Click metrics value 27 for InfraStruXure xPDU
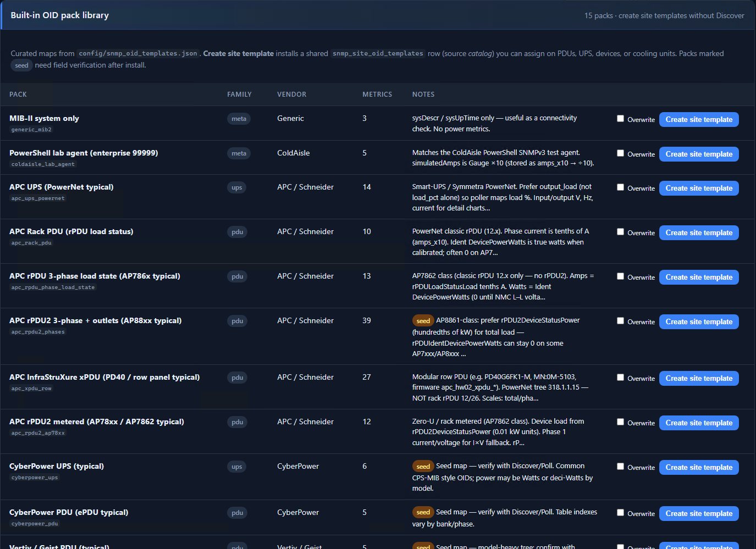The width and height of the screenshot is (756, 549). pyautogui.click(x=367, y=377)
